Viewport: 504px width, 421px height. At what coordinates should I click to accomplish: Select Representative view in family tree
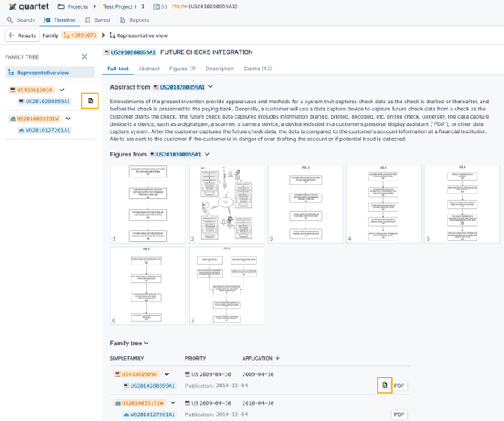[x=41, y=72]
